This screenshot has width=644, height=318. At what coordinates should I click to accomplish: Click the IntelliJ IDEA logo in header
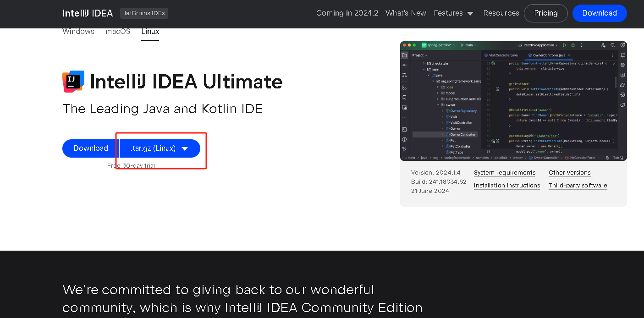(88, 13)
